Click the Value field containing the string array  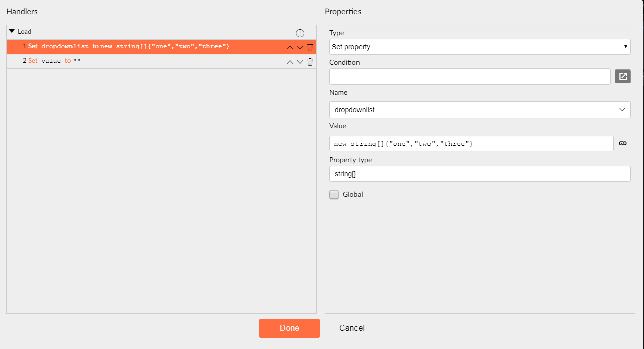pyautogui.click(x=471, y=143)
